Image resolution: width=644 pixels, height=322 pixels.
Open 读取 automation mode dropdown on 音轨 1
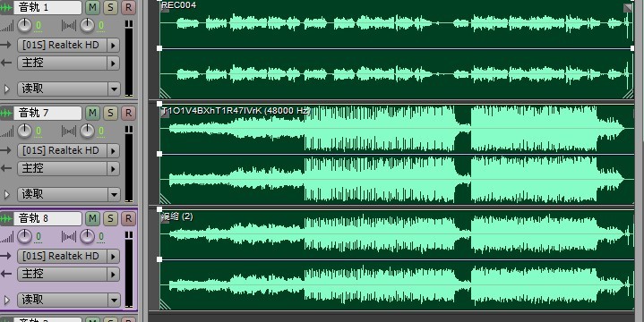pyautogui.click(x=114, y=89)
